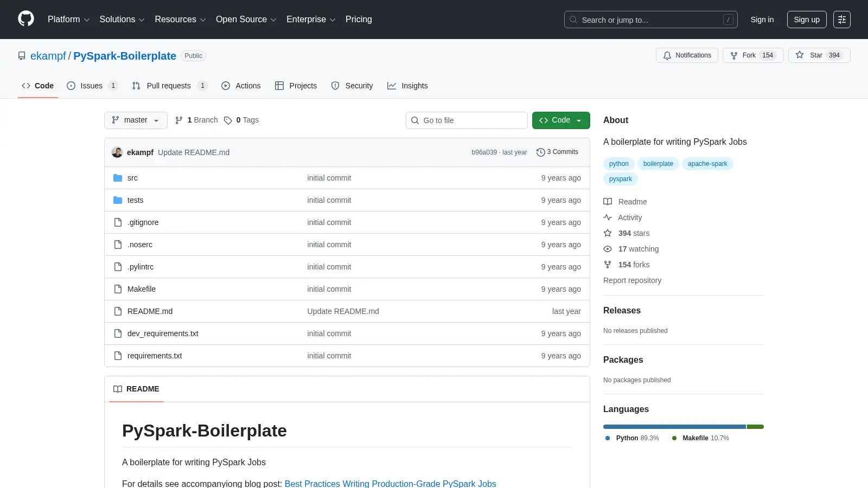Click the Sign up button
The image size is (868, 488).
pos(807,20)
